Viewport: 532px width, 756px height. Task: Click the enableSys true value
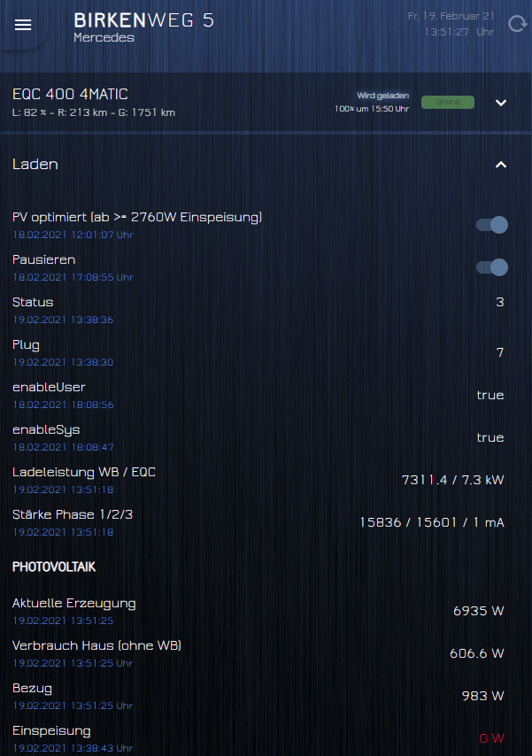coord(490,438)
